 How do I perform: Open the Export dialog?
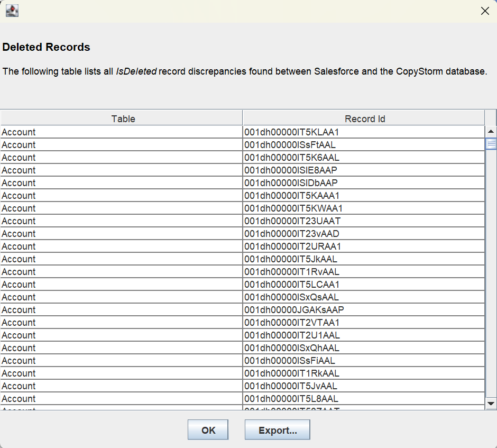tap(277, 430)
